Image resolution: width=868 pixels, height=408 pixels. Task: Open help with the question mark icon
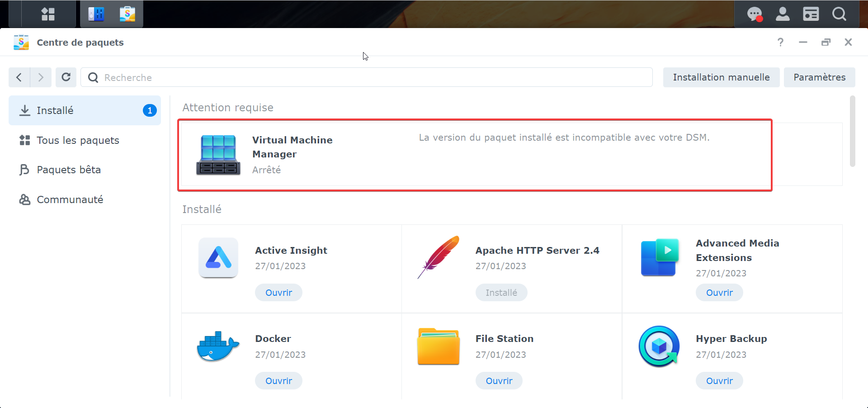click(780, 42)
